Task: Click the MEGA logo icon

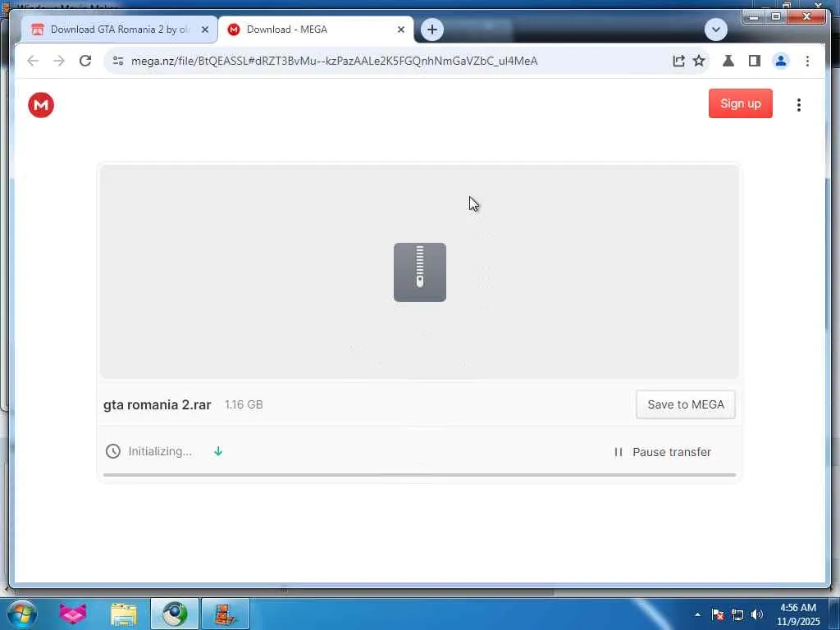Action: (x=41, y=105)
